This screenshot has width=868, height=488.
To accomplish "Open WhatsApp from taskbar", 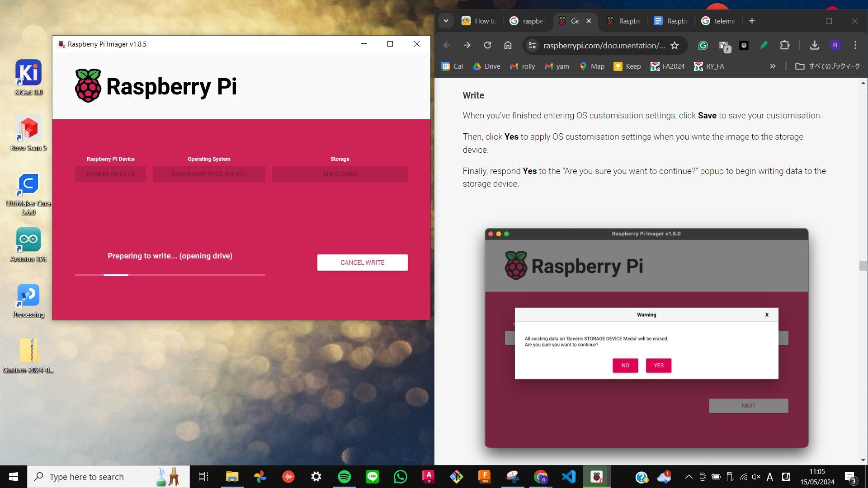I will [x=401, y=477].
